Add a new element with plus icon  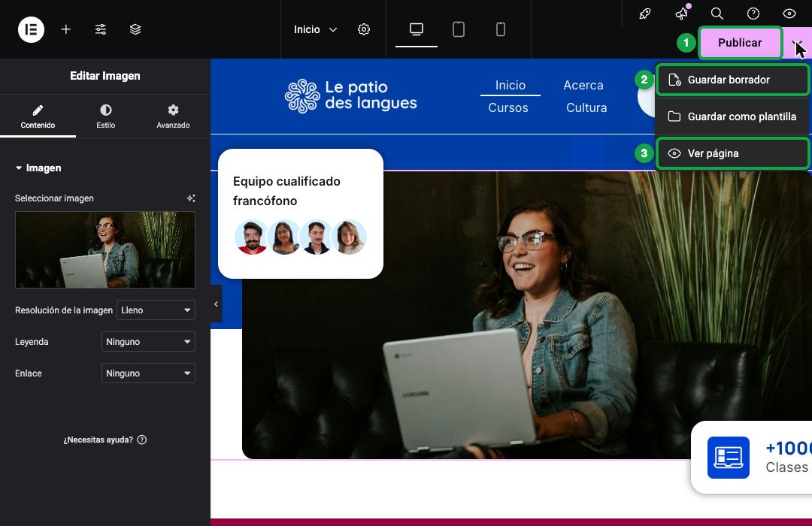tap(65, 29)
